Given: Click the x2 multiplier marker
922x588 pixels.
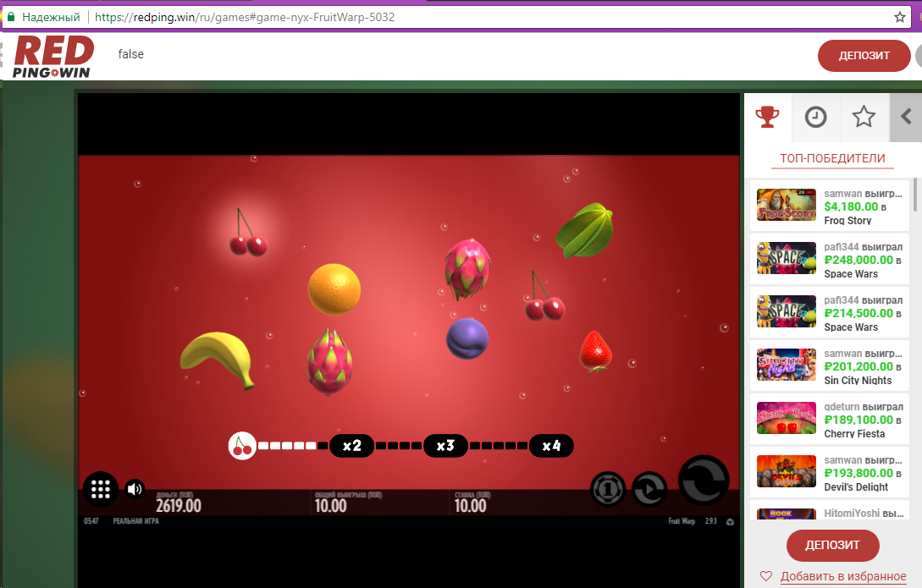Looking at the screenshot, I should [x=351, y=446].
